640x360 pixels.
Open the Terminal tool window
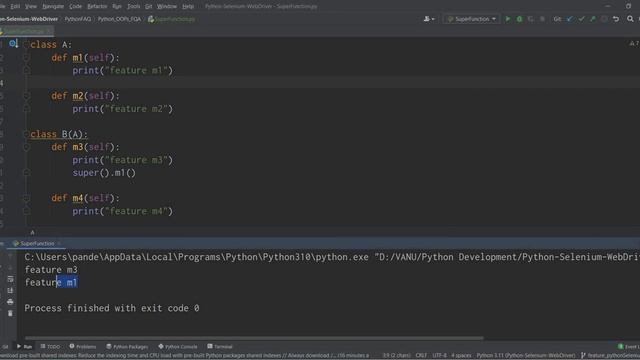(220, 347)
